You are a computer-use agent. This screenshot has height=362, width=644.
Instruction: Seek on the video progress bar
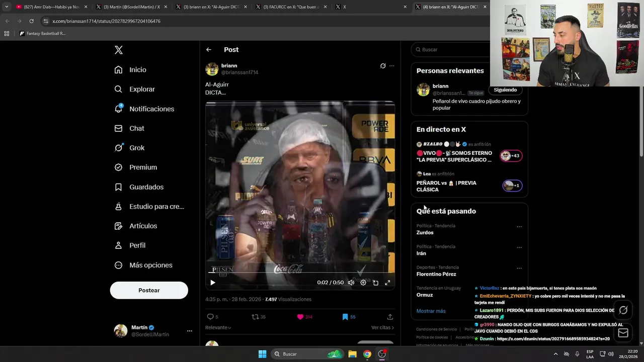point(300,272)
